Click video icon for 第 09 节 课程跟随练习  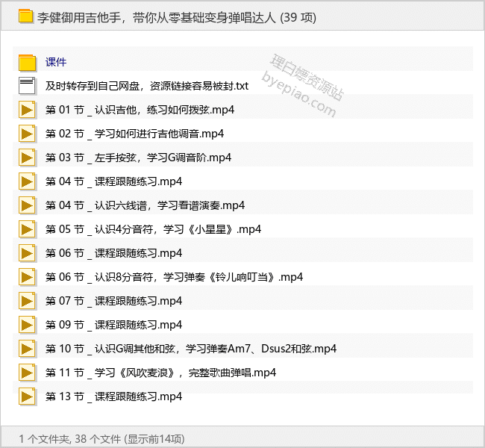(x=27, y=325)
